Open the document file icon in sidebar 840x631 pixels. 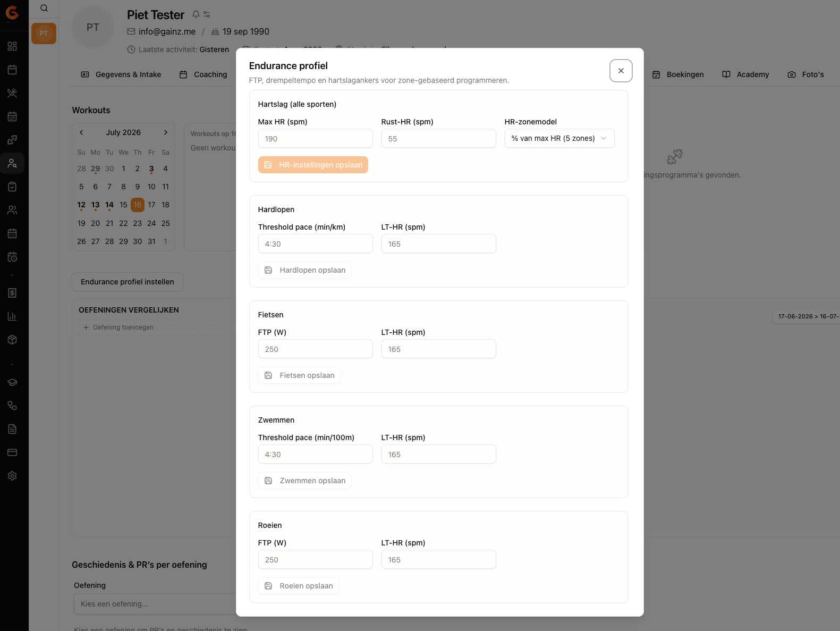(12, 429)
